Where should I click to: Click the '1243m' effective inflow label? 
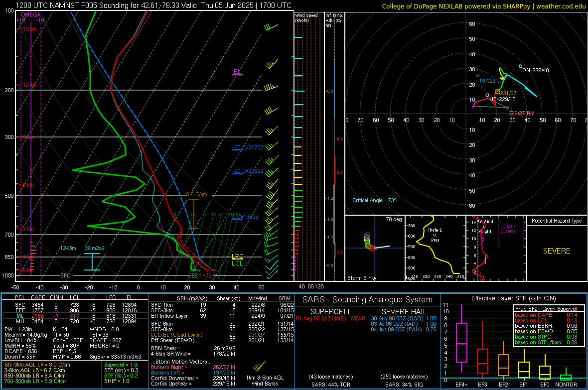(68, 248)
